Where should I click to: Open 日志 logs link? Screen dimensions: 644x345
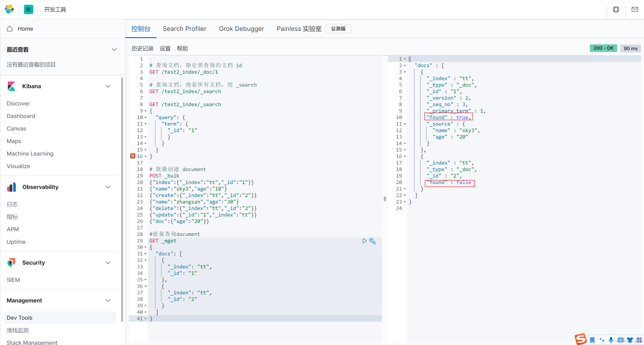click(x=12, y=204)
